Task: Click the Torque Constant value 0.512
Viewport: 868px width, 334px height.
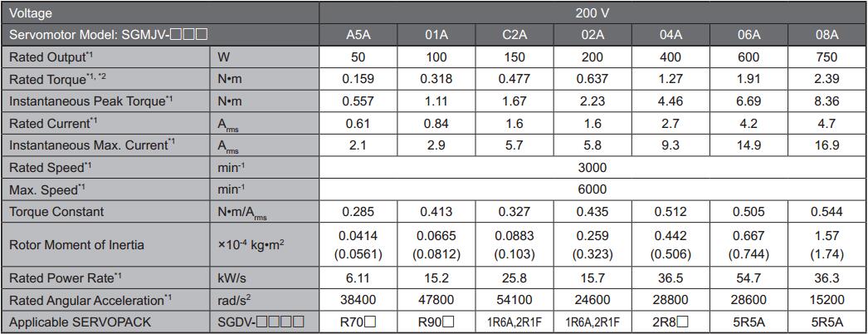Action: (x=671, y=211)
